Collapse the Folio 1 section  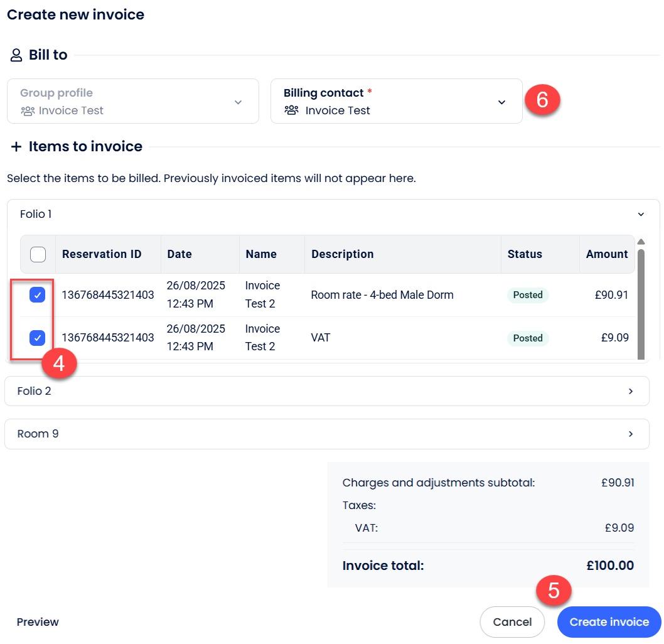pyautogui.click(x=641, y=215)
